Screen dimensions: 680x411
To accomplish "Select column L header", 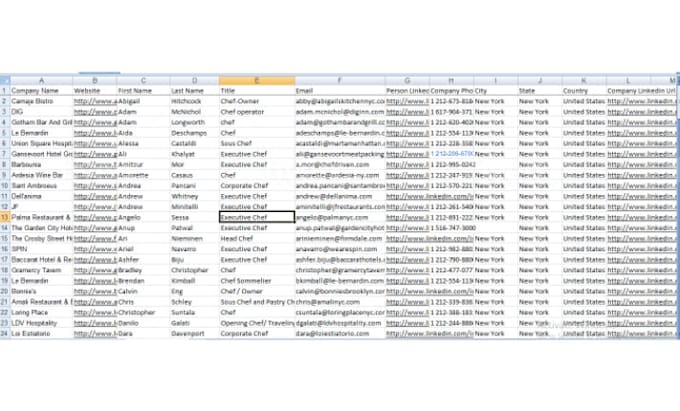I will [628, 81].
